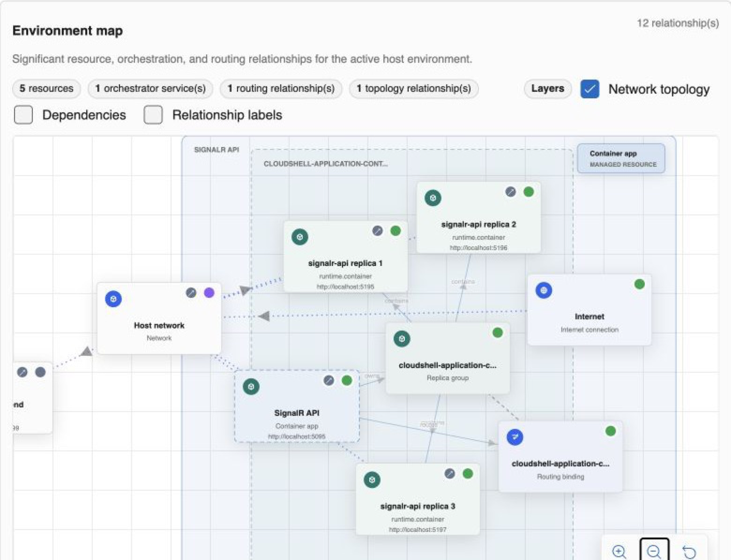The height and width of the screenshot is (560, 731).
Task: Select the cloudshell-application Replica group node
Action: [448, 358]
